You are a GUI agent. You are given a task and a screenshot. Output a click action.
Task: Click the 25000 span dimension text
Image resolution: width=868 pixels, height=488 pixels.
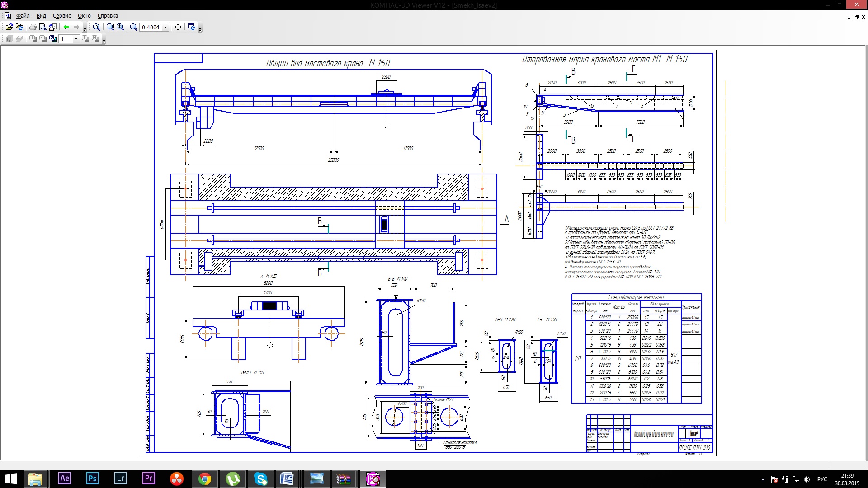pyautogui.click(x=333, y=160)
